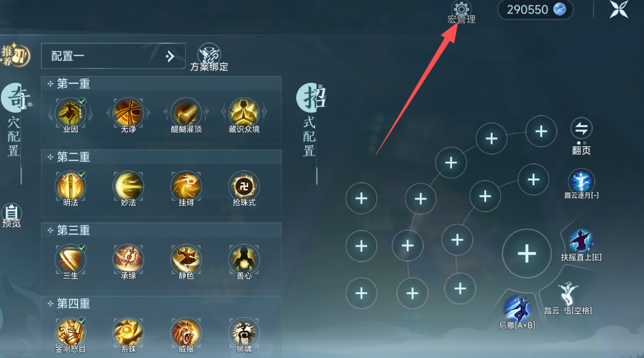The height and width of the screenshot is (358, 644).
Task: Select the 静色 skill icon
Action: pos(186,259)
